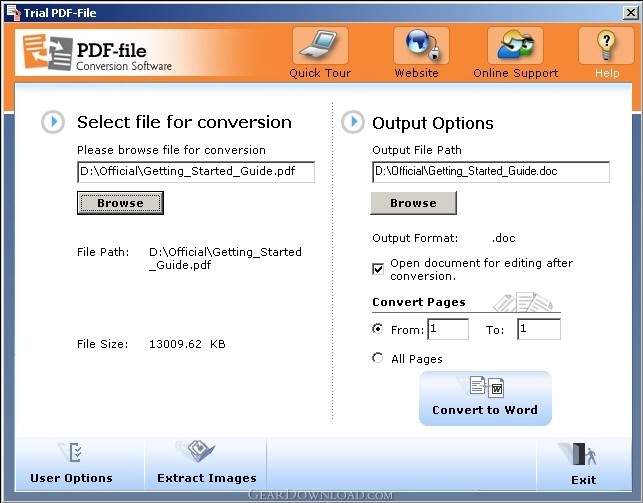Click the Convert Pages papers graphic
This screenshot has height=503, width=643.
tap(523, 302)
